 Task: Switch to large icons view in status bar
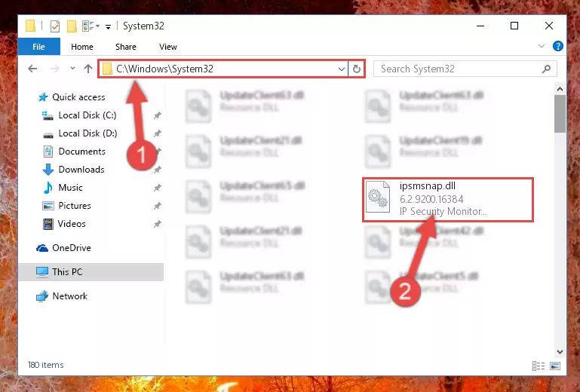pos(555,366)
